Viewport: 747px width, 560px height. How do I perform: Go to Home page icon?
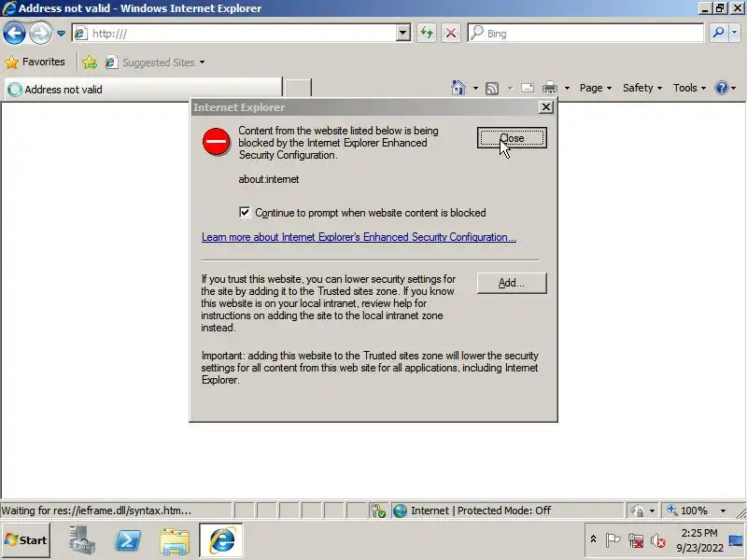[x=458, y=88]
